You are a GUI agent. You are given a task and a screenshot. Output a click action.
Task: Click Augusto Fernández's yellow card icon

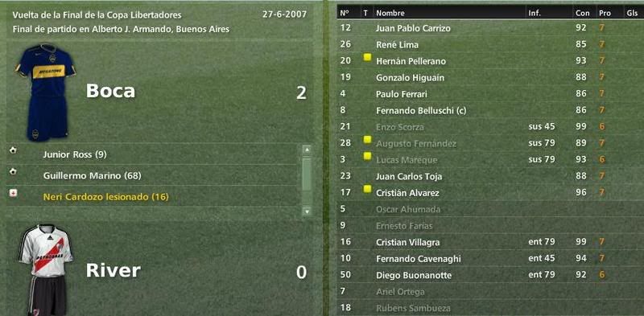pos(367,140)
